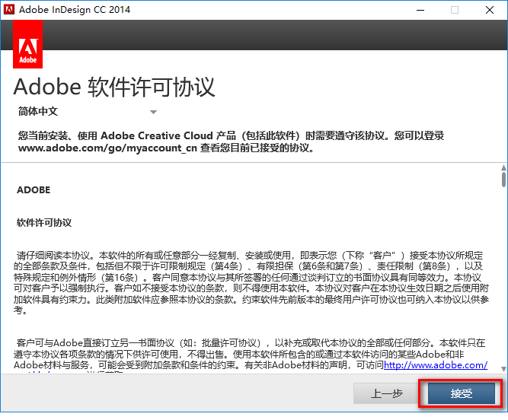Go back with the 上一步 button
Image resolution: width=508 pixels, height=420 pixels.
(x=386, y=393)
